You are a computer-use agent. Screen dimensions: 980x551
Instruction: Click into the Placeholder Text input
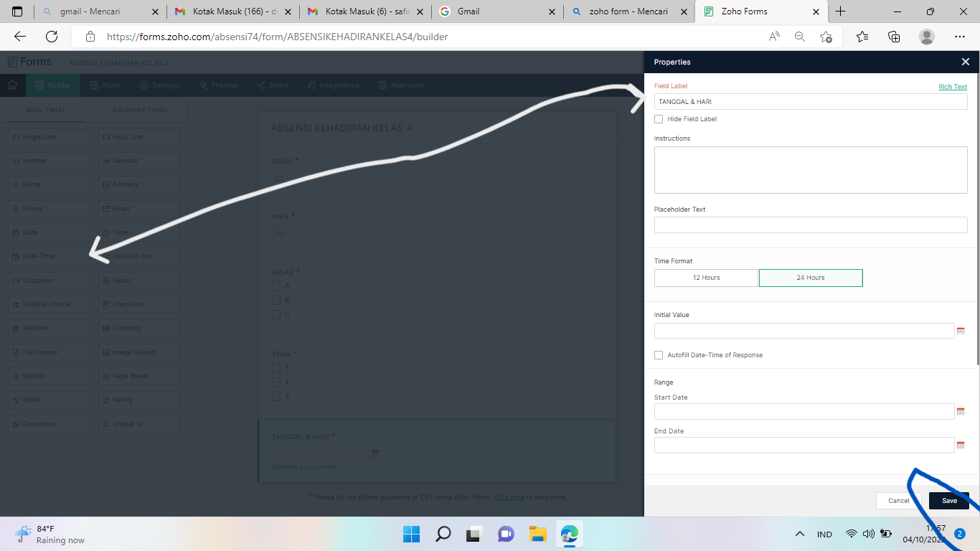click(811, 225)
